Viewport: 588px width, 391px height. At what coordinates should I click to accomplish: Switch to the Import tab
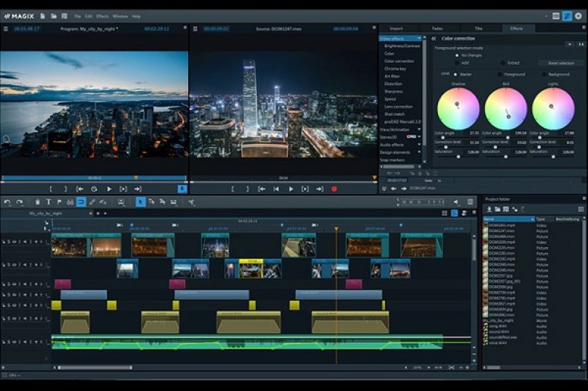395,28
